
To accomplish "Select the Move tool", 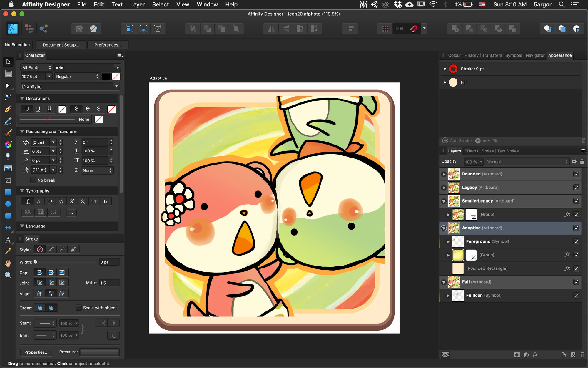I will point(8,62).
